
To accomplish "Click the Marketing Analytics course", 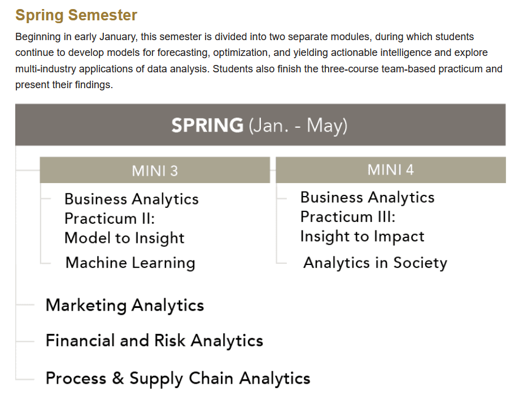I will [x=124, y=305].
